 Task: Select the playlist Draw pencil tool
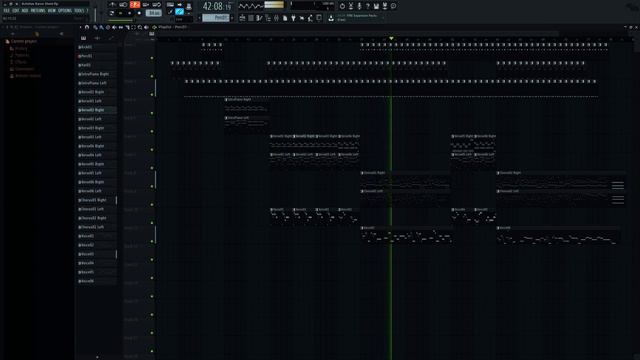(95, 27)
